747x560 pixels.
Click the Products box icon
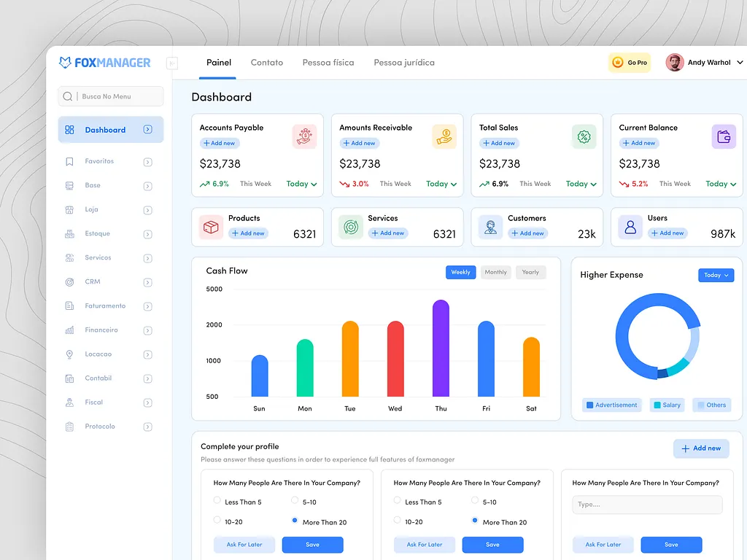point(211,227)
